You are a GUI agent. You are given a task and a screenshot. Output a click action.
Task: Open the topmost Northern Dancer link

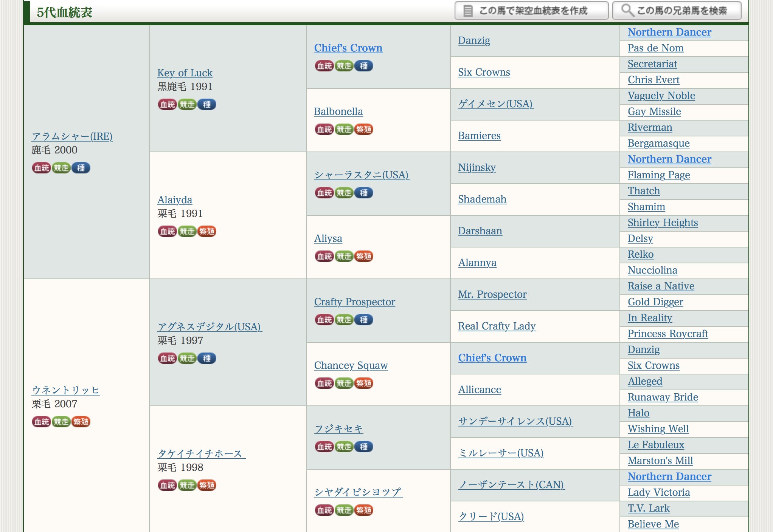point(669,32)
